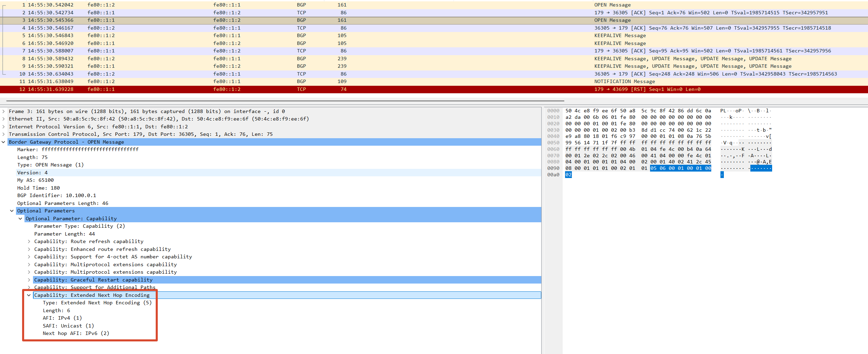Viewport: 868px width, 354px height.
Task: Select Optional Parameters Length: 46 field
Action: click(63, 203)
